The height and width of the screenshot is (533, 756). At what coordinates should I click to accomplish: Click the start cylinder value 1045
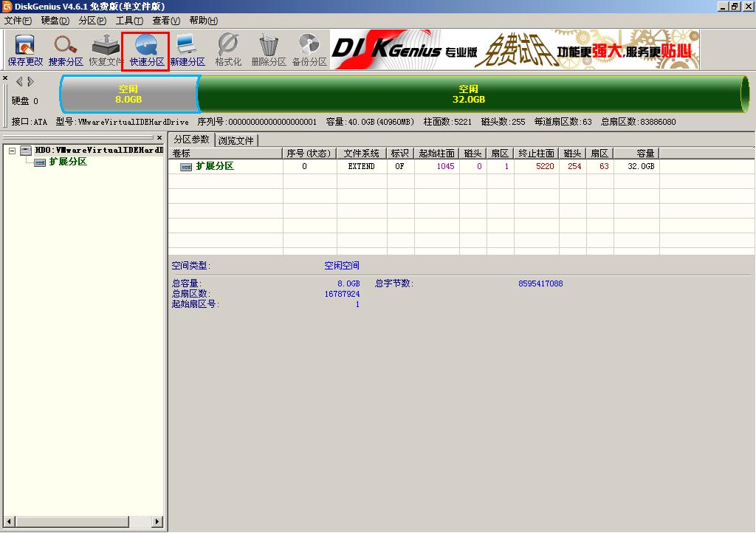point(445,166)
